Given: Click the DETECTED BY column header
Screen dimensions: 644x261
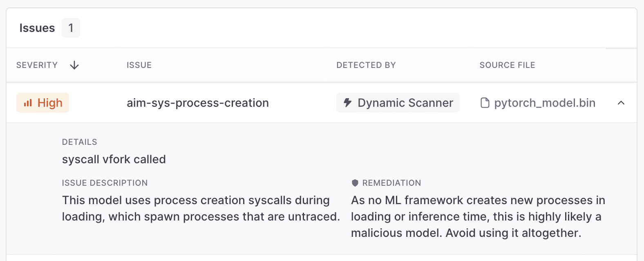Looking at the screenshot, I should [x=366, y=65].
